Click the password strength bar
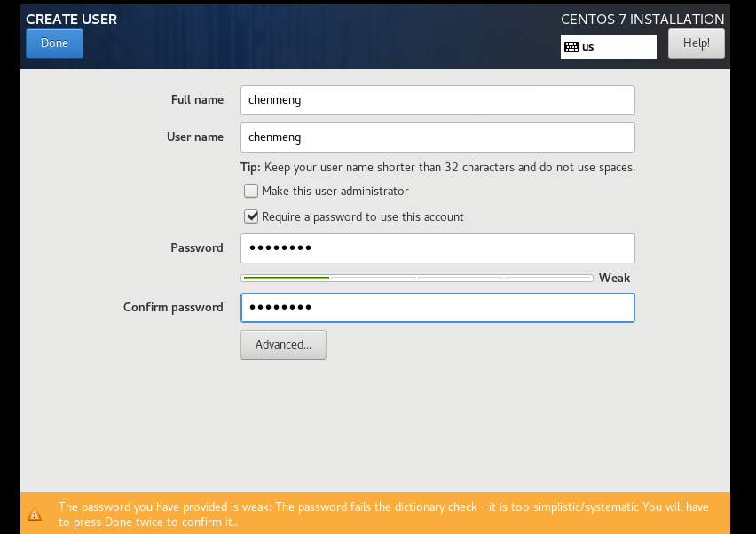The width and height of the screenshot is (756, 534). click(x=417, y=278)
